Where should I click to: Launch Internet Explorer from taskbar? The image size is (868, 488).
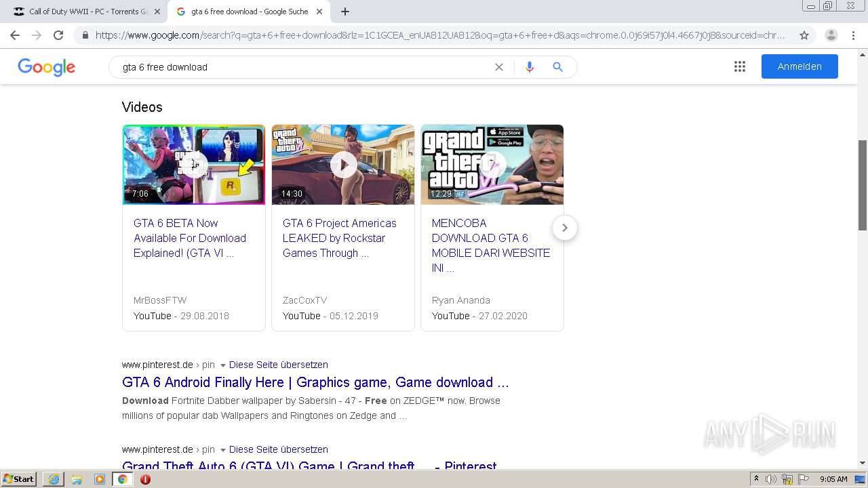click(54, 479)
